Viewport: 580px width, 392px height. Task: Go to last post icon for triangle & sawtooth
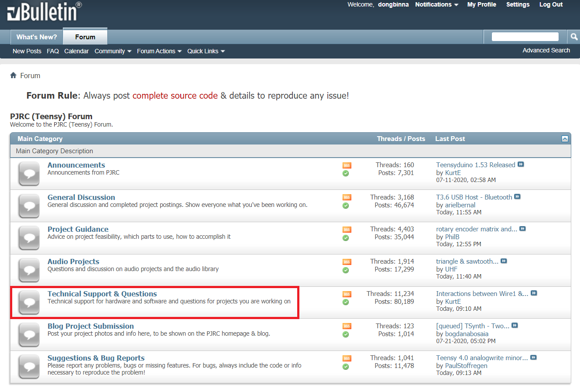click(504, 261)
